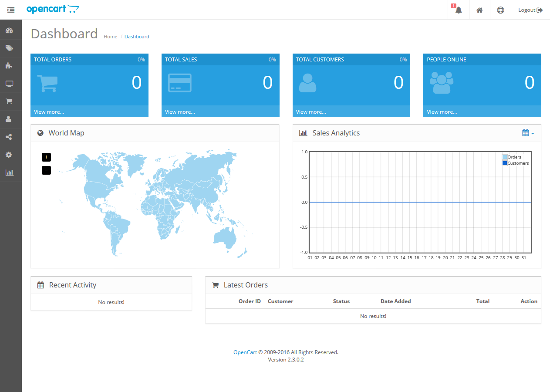Click Home breadcrumb link
550x392 pixels.
(110, 37)
